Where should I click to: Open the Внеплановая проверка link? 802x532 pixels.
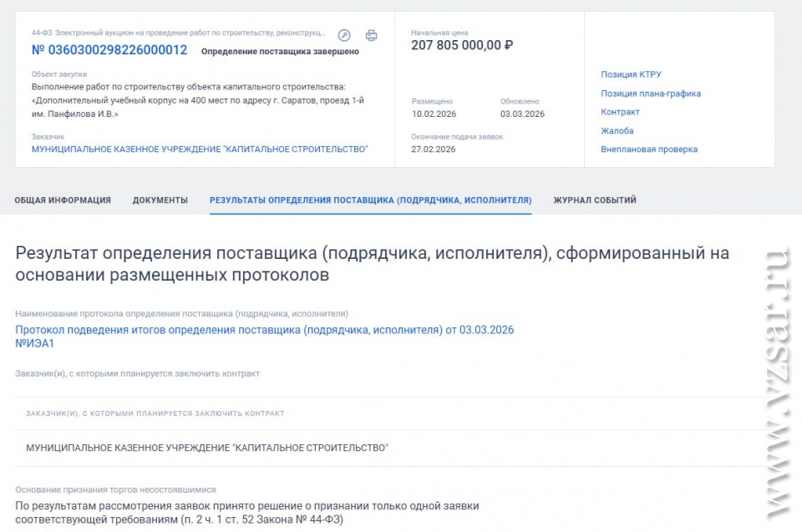click(x=649, y=149)
